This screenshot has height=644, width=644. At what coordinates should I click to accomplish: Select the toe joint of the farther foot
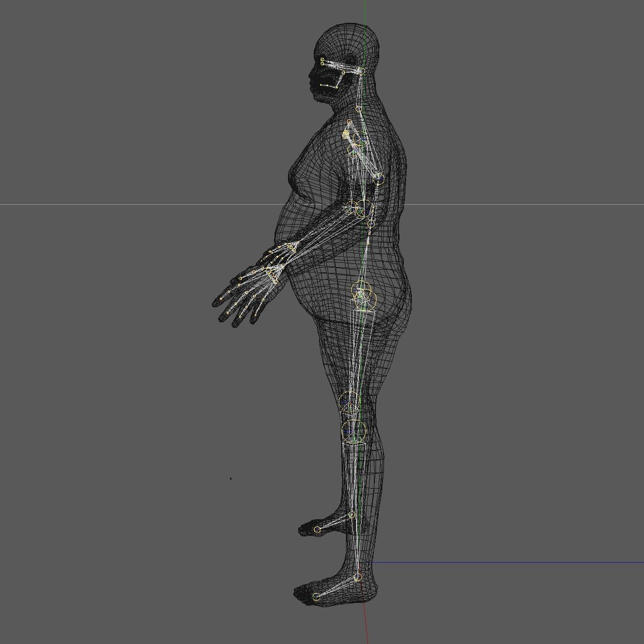tap(317, 530)
